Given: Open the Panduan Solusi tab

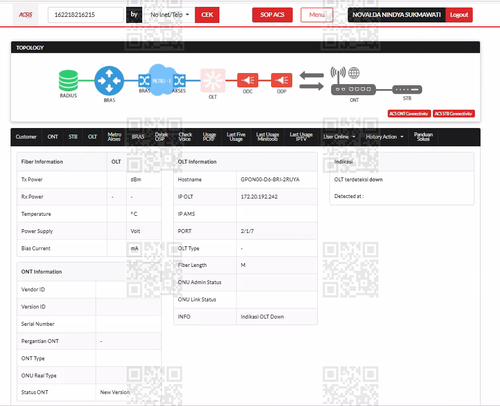Looking at the screenshot, I should [x=423, y=137].
